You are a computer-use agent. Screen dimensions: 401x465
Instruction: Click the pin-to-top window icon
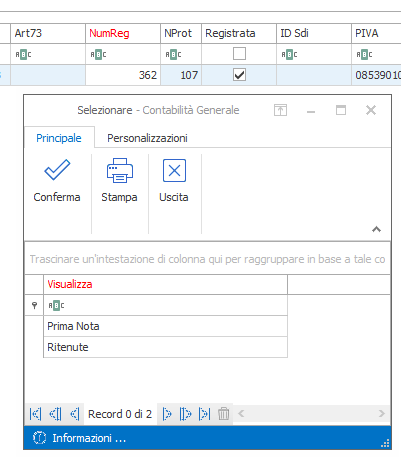(x=280, y=110)
